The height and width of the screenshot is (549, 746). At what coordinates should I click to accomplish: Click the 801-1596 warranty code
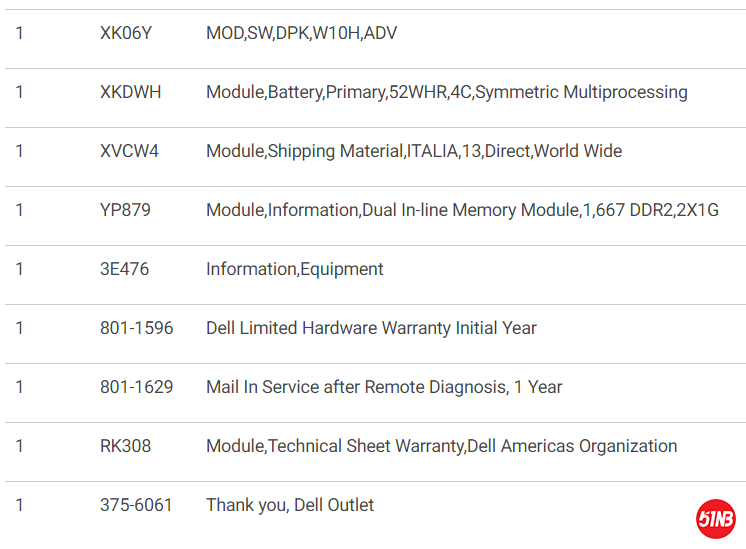(x=136, y=328)
